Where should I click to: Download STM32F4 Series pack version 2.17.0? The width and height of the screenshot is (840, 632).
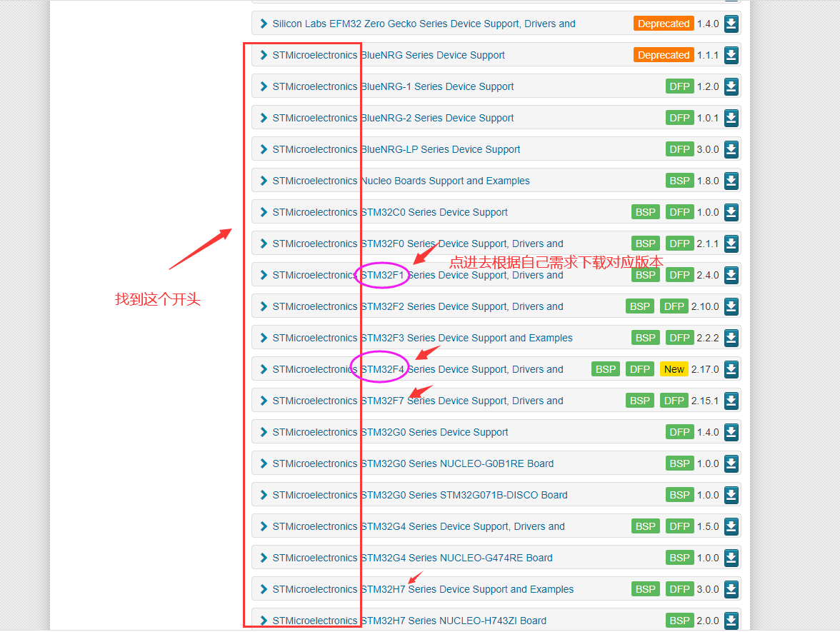click(x=731, y=369)
